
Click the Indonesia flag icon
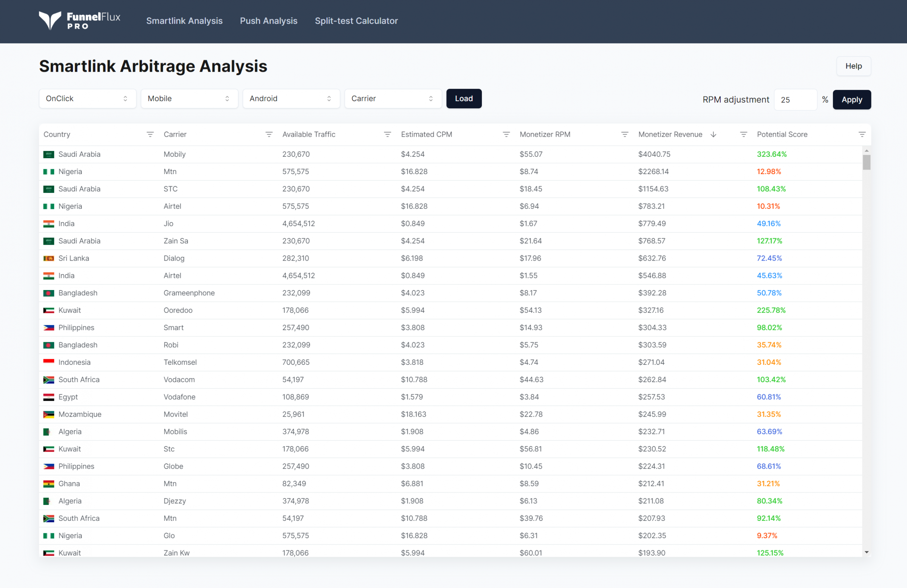point(48,363)
